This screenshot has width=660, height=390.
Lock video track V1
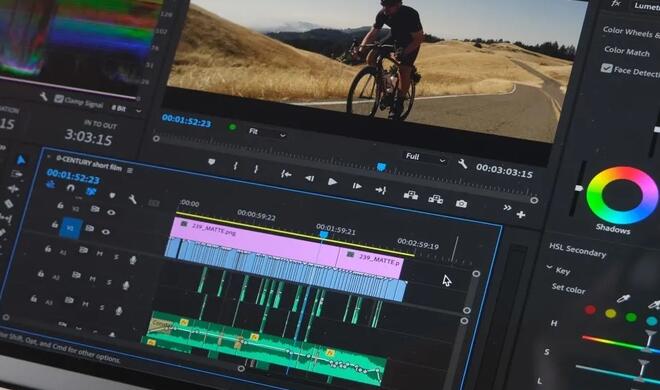click(55, 224)
